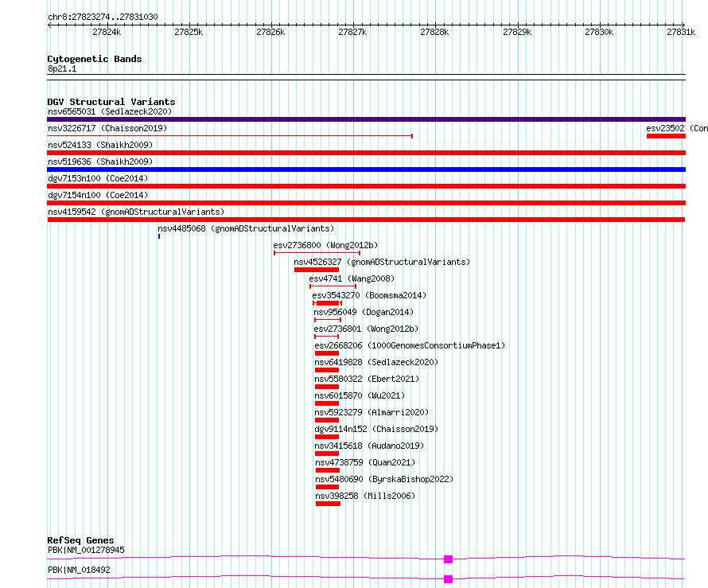Select the red esv23502 variant bar
The height and width of the screenshot is (588, 708).
point(666,136)
